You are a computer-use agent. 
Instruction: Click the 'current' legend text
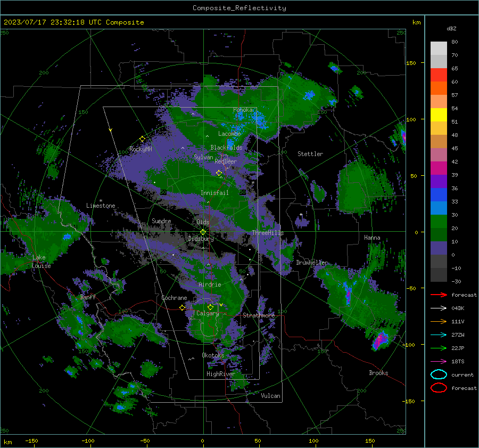[463, 374]
